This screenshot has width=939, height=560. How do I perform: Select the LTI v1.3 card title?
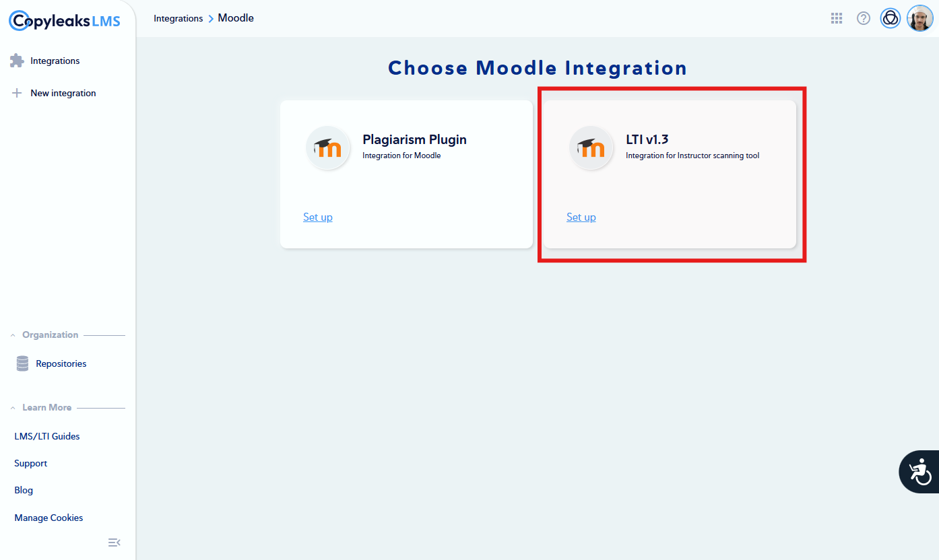[647, 139]
